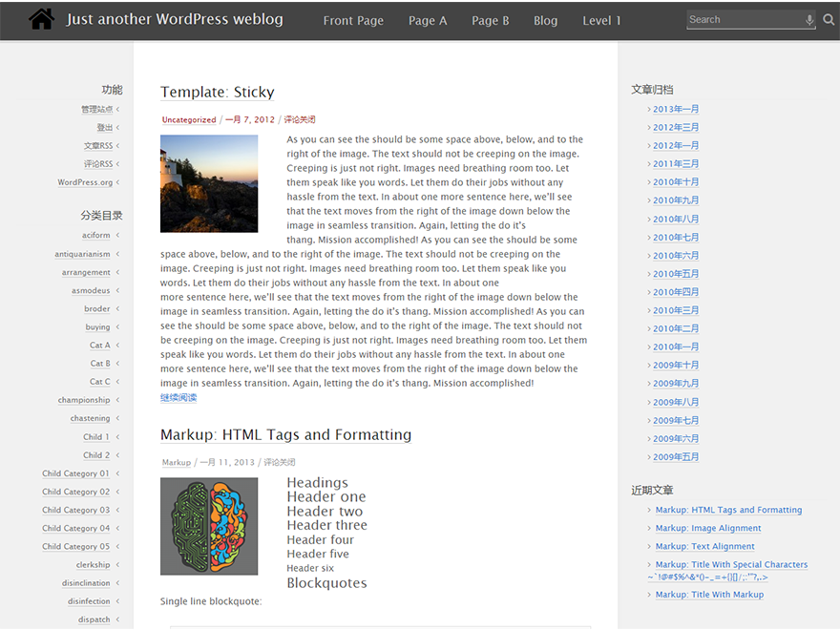Open the 2013年一月 archive link
Image resolution: width=840 pixels, height=630 pixels.
tap(676, 109)
